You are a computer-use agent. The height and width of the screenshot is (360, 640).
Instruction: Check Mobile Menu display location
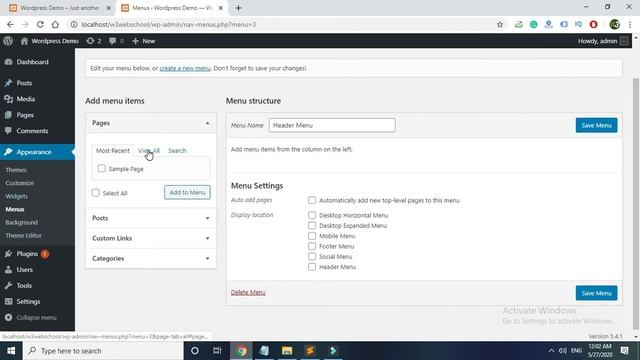pyautogui.click(x=312, y=236)
